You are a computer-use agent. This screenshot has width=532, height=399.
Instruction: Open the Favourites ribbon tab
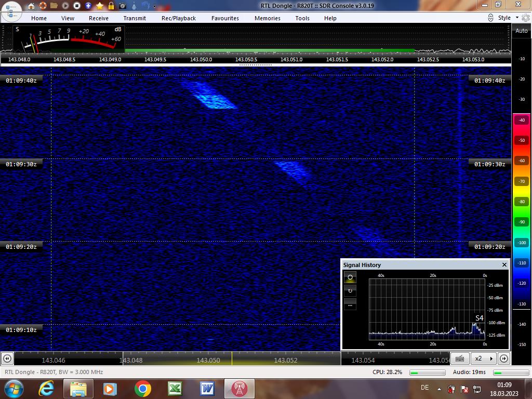(225, 18)
